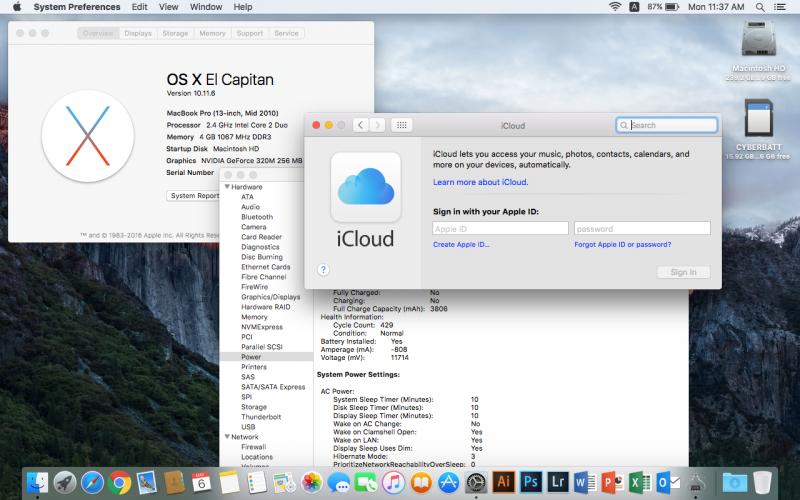Open Finder from the dock
800x500 pixels.
tap(38, 482)
